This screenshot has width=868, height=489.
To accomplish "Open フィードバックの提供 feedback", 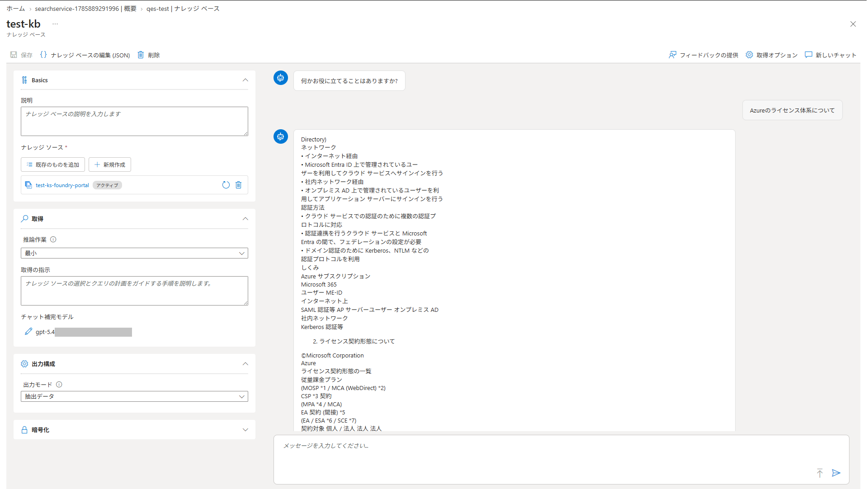I will pos(703,55).
